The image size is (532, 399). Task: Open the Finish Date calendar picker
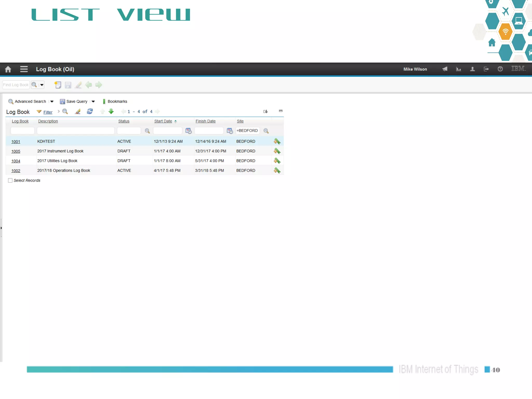pyautogui.click(x=230, y=131)
